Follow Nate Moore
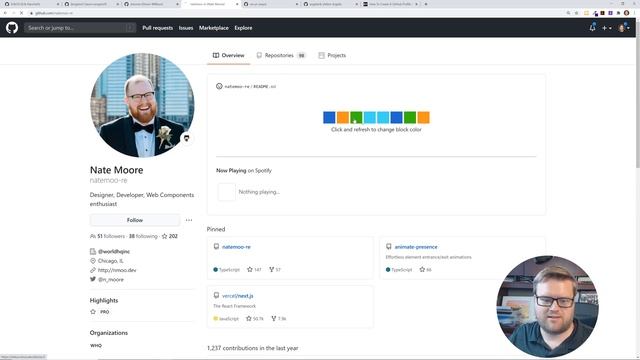This screenshot has width=640, height=360. [x=135, y=220]
